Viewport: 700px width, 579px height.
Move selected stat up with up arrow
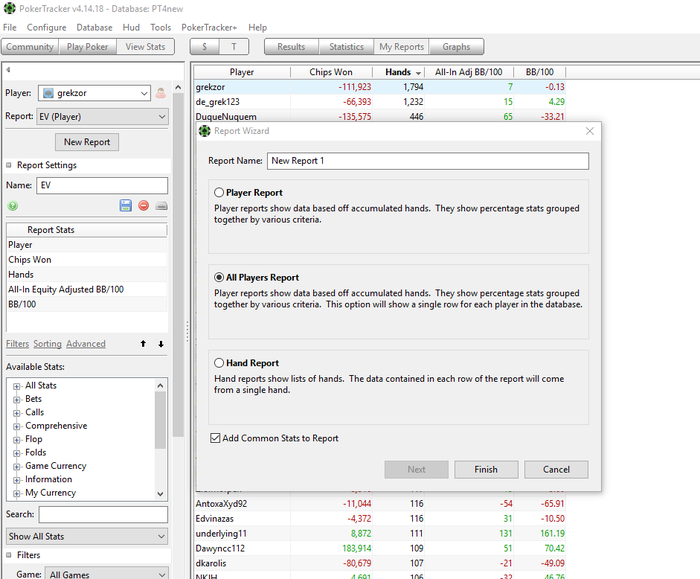point(143,344)
